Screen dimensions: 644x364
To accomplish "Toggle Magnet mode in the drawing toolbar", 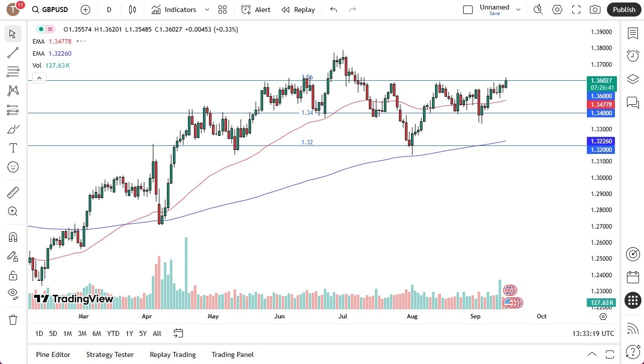I will pos(13,237).
